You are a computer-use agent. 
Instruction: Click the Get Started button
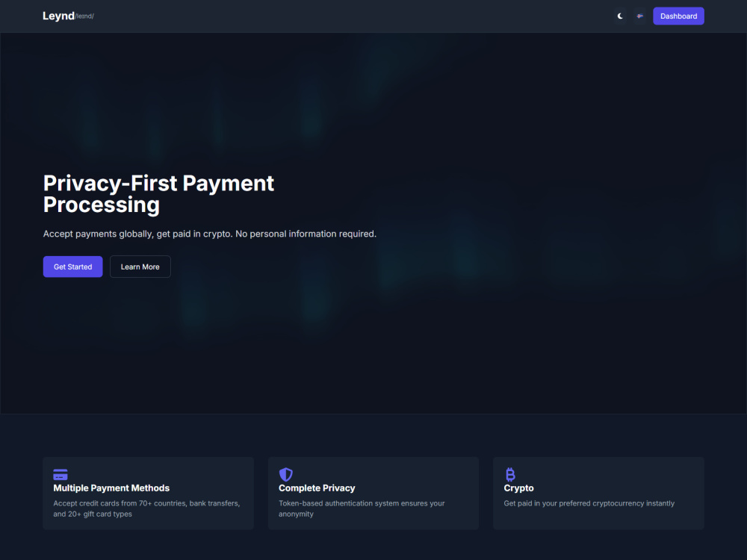point(73,267)
